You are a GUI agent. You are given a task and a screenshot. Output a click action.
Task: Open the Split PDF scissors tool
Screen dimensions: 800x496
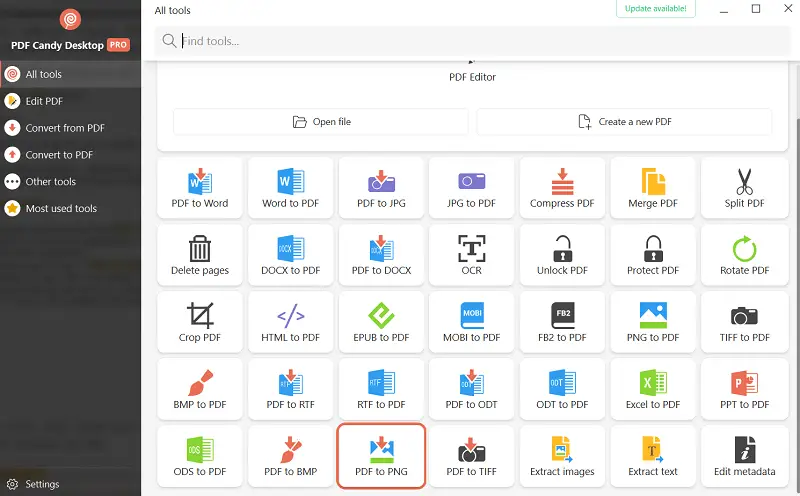[744, 188]
